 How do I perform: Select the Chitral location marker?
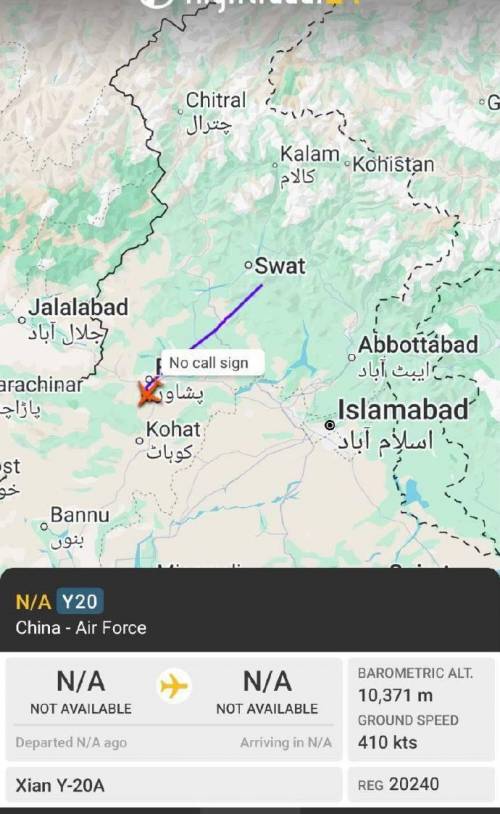[181, 111]
